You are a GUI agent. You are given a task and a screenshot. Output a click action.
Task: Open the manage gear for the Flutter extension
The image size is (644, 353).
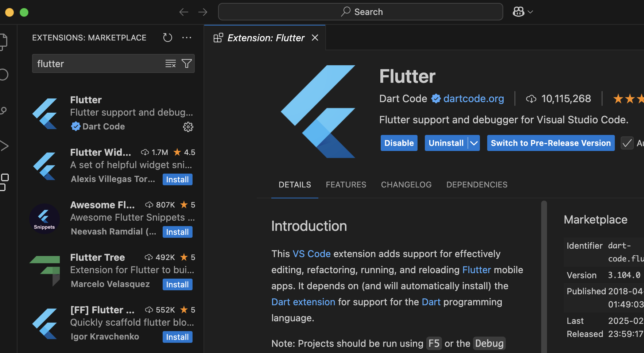tap(188, 127)
